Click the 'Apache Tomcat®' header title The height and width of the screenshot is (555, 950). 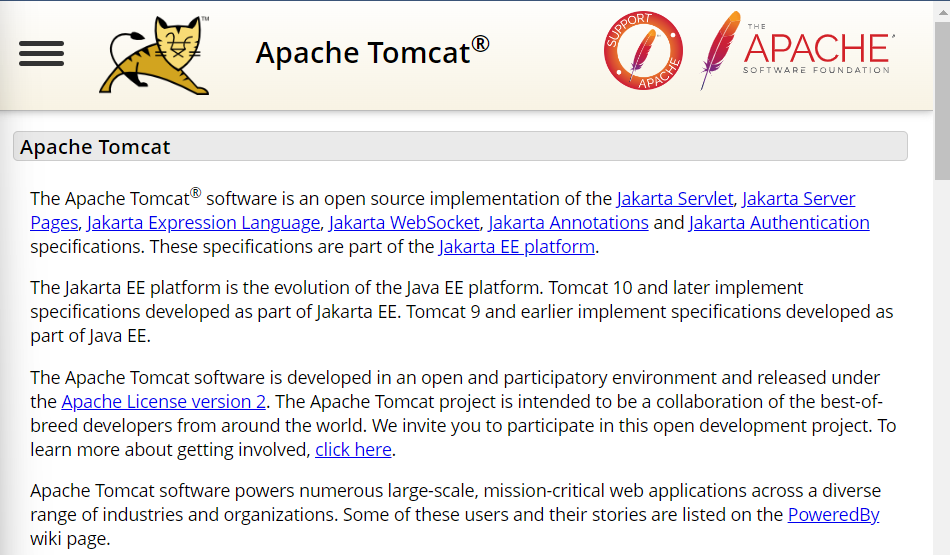click(x=372, y=52)
